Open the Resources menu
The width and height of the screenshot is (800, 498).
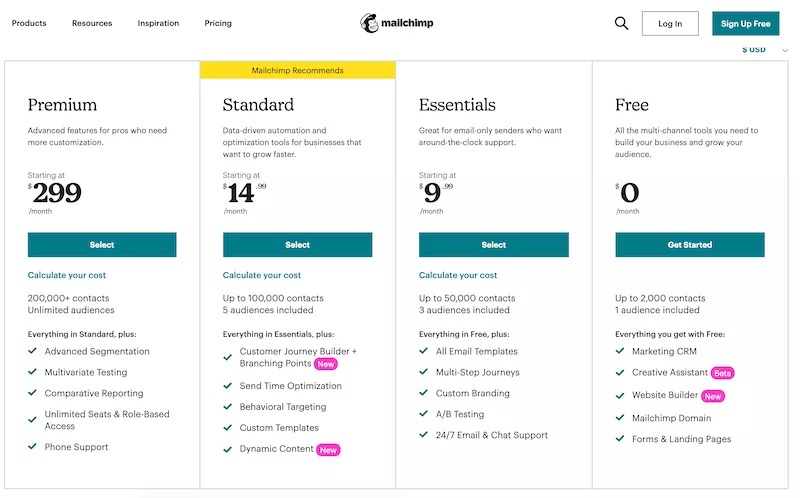[92, 23]
